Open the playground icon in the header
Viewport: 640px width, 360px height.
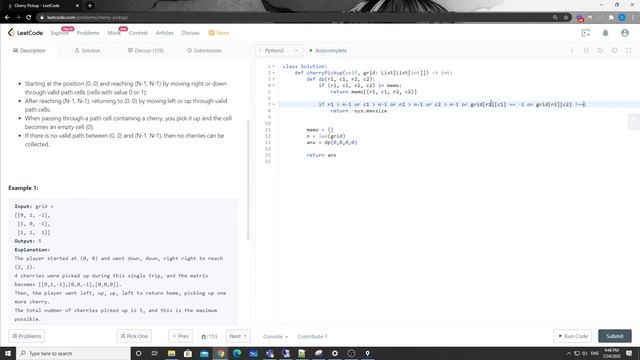(x=586, y=33)
